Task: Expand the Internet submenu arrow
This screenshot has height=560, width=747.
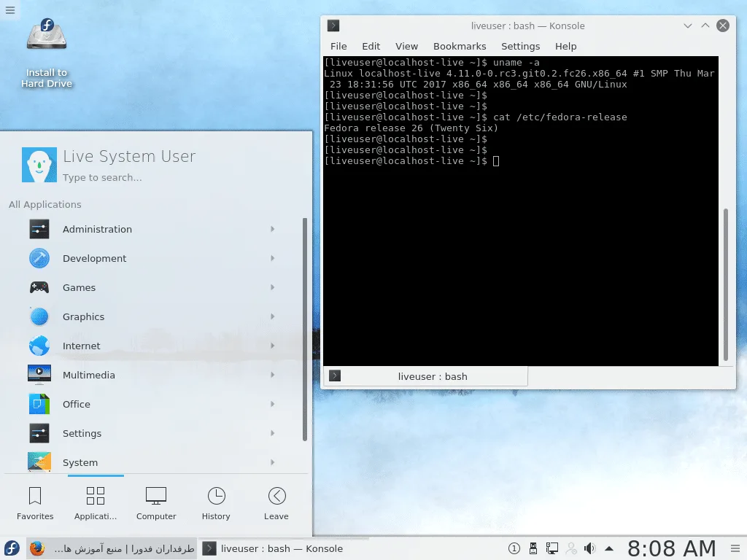Action: point(273,346)
